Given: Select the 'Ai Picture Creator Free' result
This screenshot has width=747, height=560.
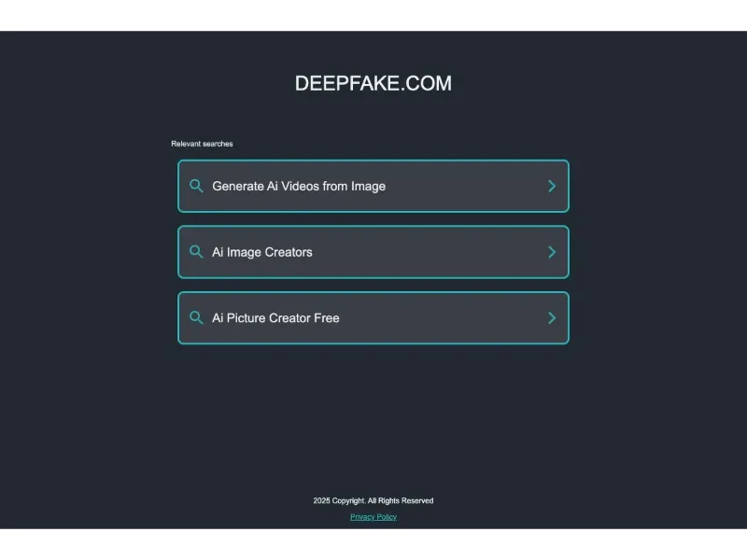Looking at the screenshot, I should coord(373,317).
